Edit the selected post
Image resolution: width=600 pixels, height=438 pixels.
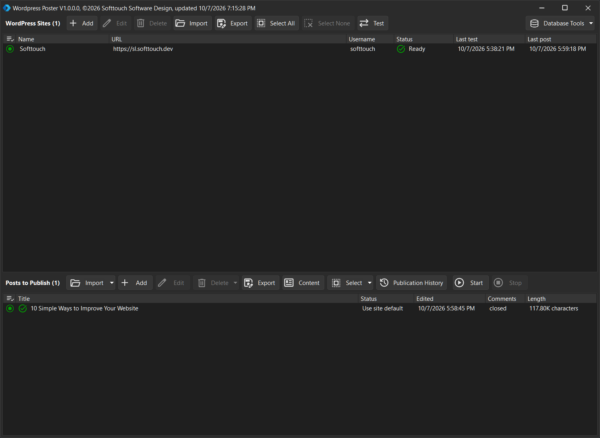point(171,283)
